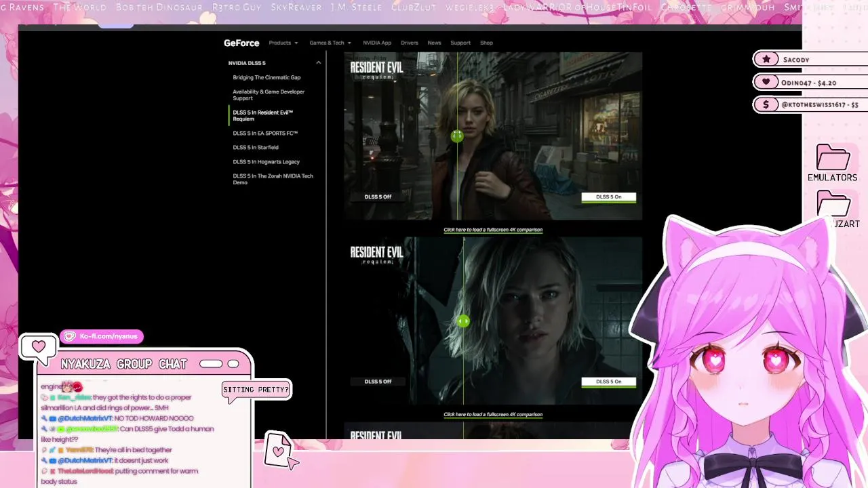Click DLSS 5 On on first comparison
The width and height of the screenshot is (868, 488).
click(x=609, y=197)
